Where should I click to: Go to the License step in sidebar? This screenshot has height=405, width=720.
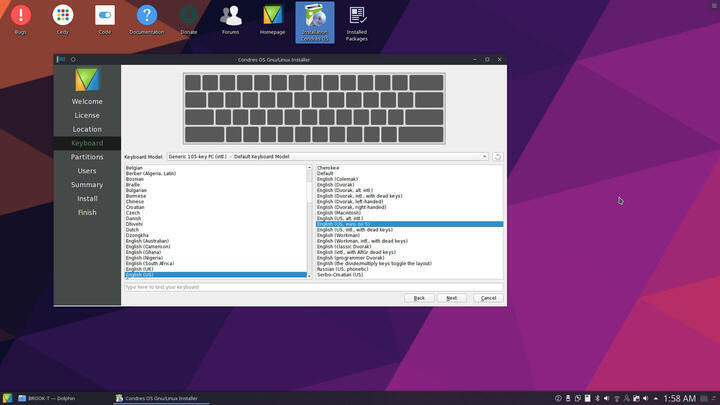pos(87,115)
